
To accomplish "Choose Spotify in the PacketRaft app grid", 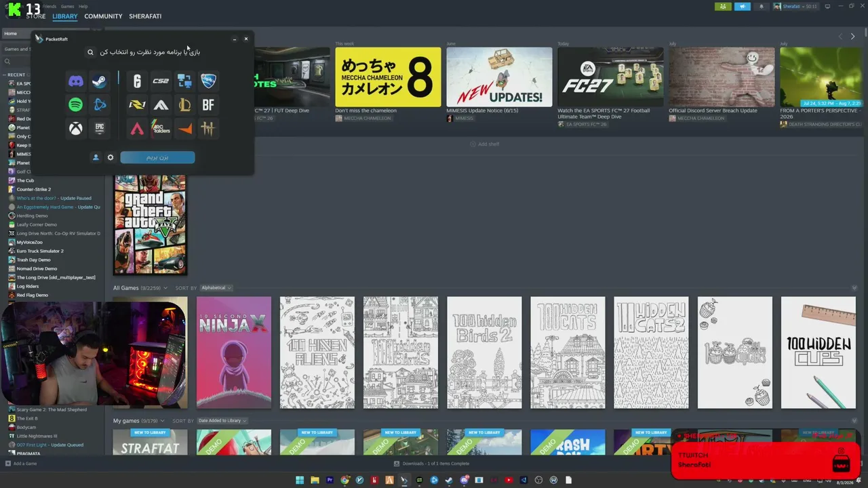I will [x=75, y=104].
